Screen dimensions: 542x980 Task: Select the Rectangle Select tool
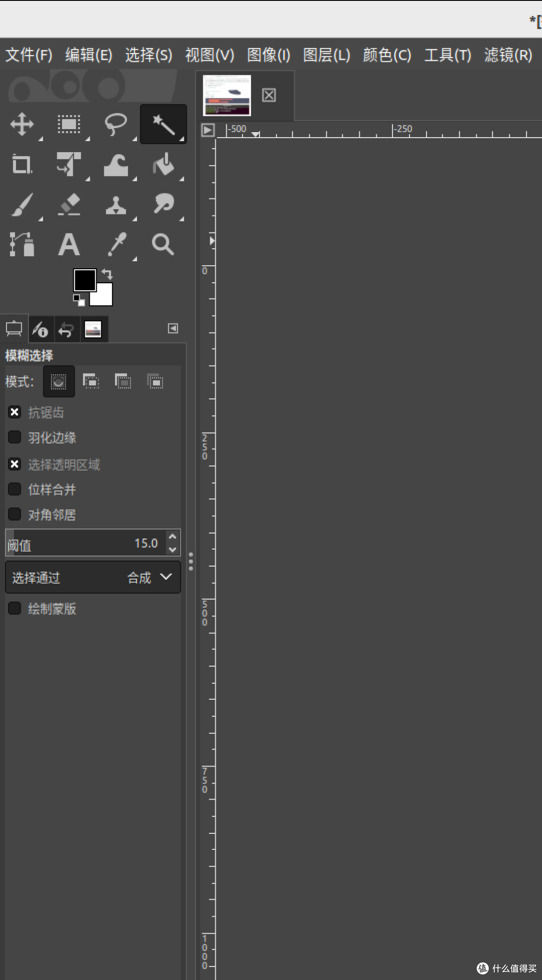coord(69,124)
